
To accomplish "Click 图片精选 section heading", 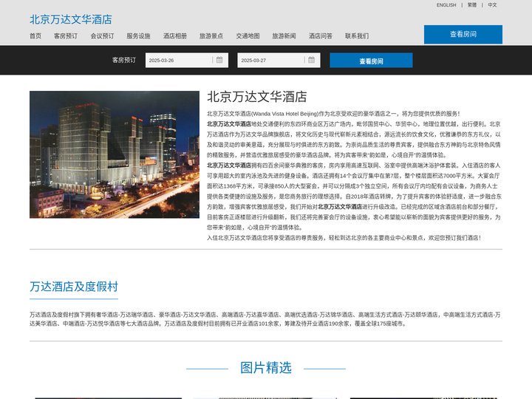I will (266, 368).
